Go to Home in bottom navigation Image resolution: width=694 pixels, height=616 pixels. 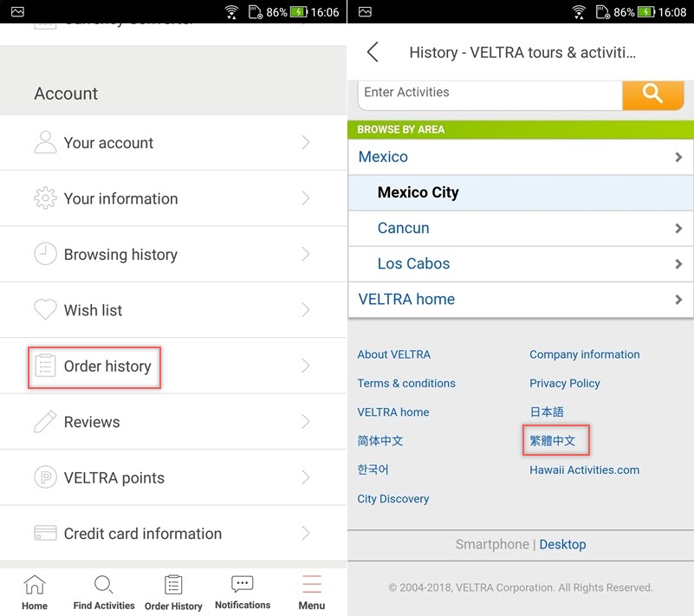pyautogui.click(x=35, y=593)
